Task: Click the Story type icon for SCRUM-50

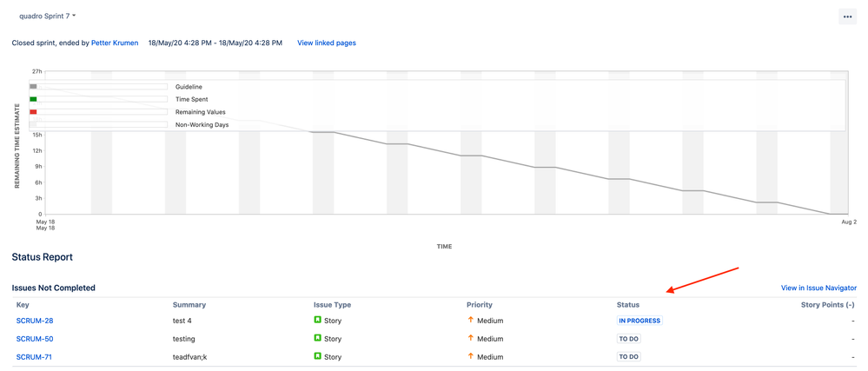Action: (318, 338)
